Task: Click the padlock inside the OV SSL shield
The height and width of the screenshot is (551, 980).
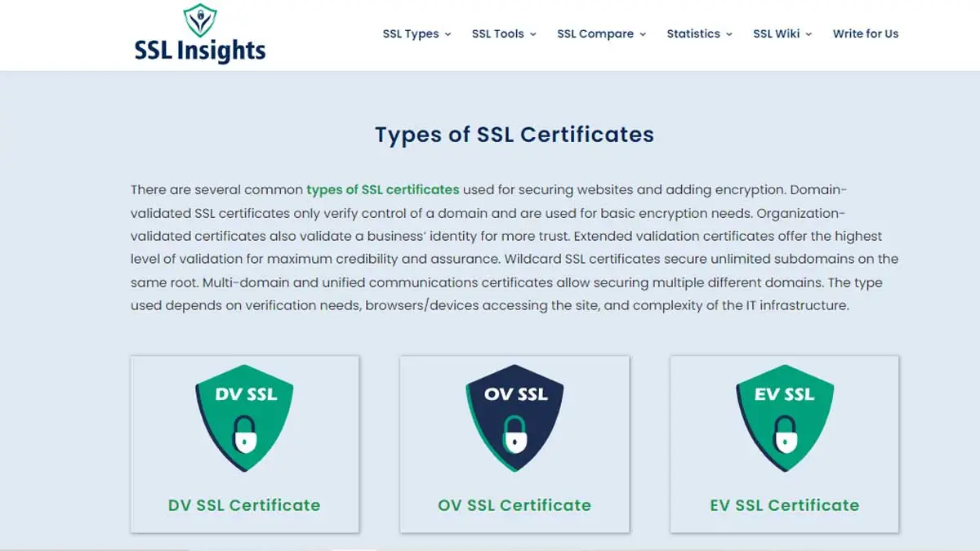Action: pos(514,433)
